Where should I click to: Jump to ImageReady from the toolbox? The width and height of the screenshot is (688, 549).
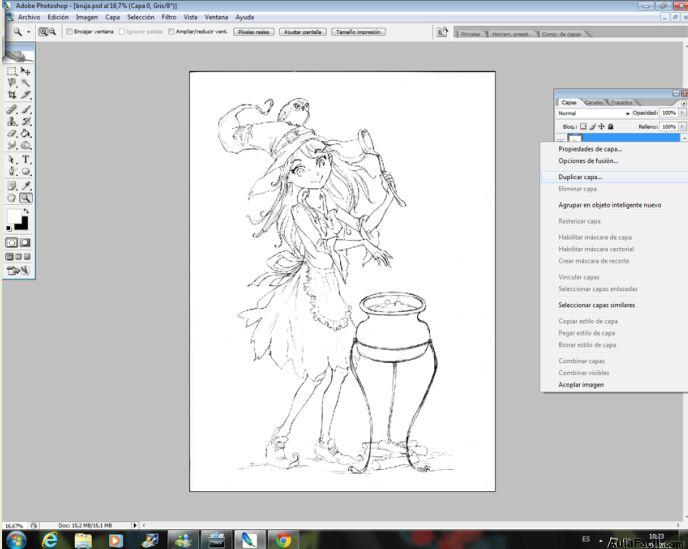[x=18, y=271]
